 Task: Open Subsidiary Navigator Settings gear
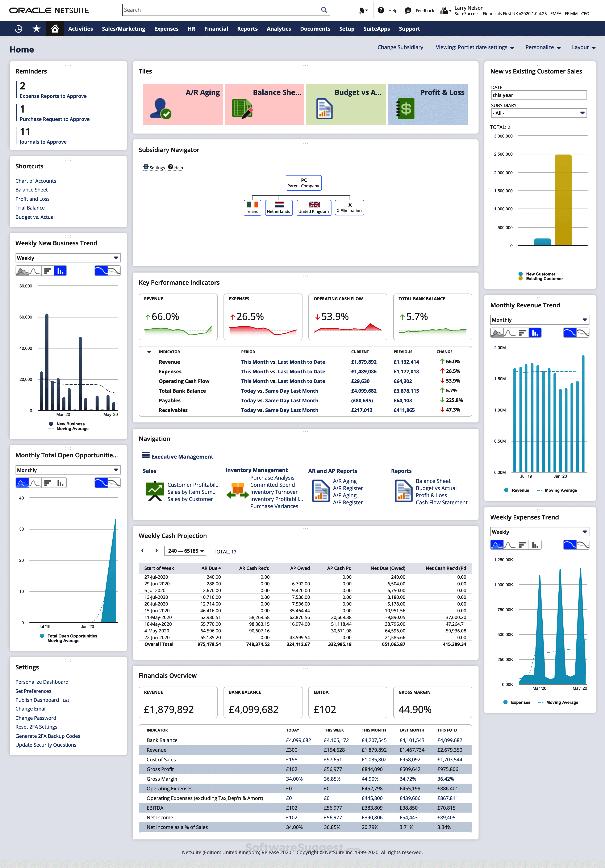(x=146, y=167)
